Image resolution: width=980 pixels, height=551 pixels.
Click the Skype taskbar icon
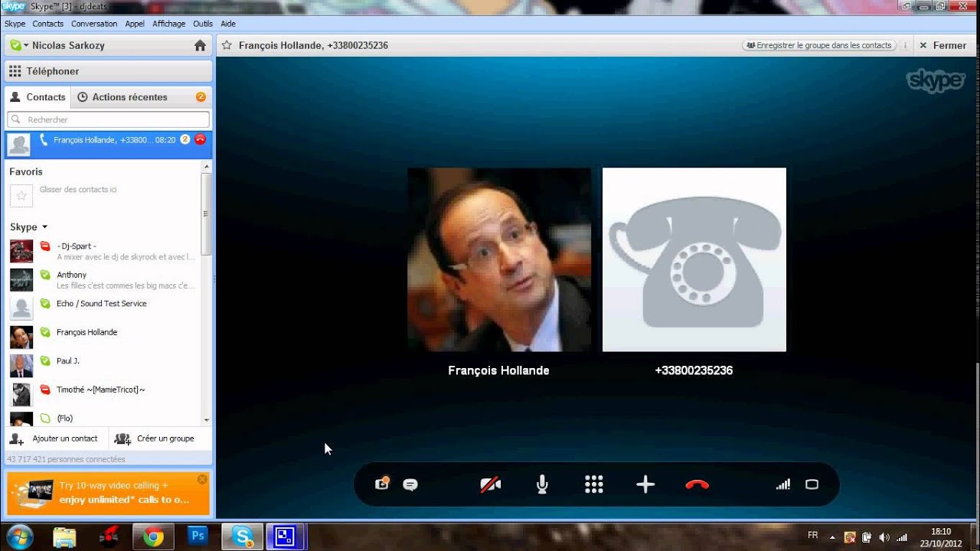coord(243,536)
